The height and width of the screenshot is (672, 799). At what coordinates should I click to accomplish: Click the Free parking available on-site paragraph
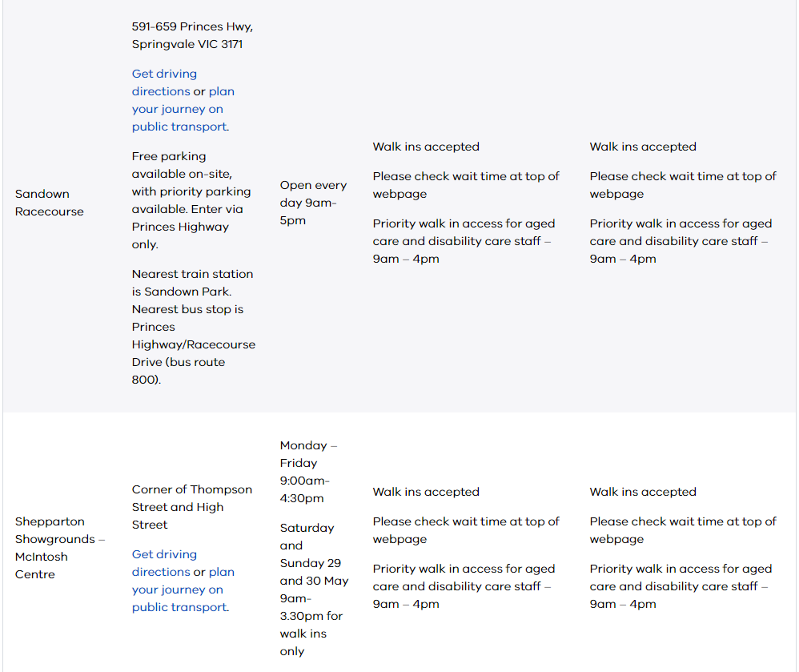pos(191,200)
